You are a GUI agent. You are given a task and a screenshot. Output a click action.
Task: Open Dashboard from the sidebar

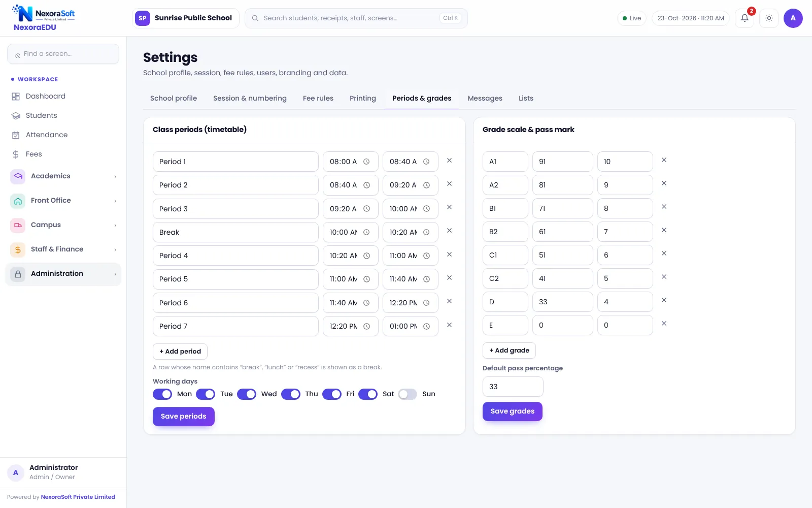63,96
